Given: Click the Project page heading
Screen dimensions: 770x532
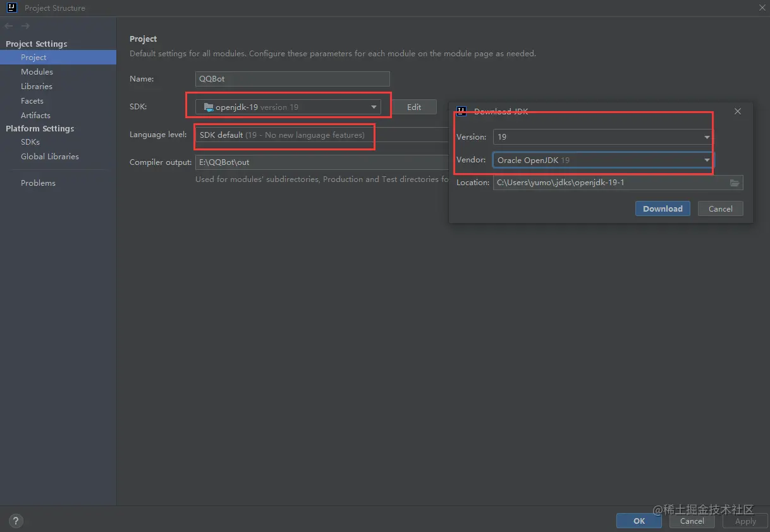Looking at the screenshot, I should [144, 39].
